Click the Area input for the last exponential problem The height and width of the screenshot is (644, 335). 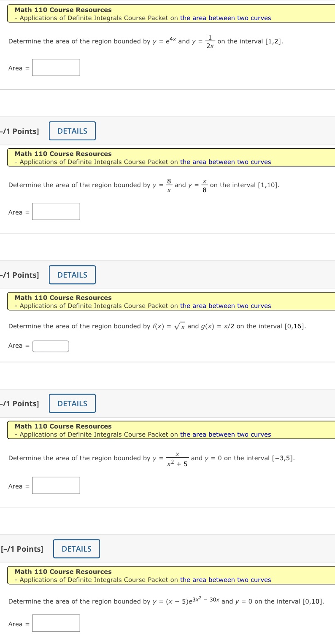[56, 623]
